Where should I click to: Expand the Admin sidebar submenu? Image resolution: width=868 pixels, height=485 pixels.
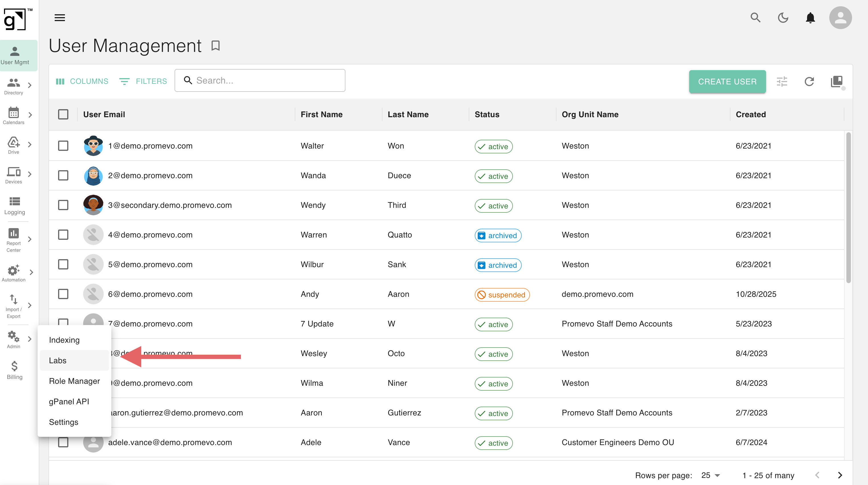[30, 339]
